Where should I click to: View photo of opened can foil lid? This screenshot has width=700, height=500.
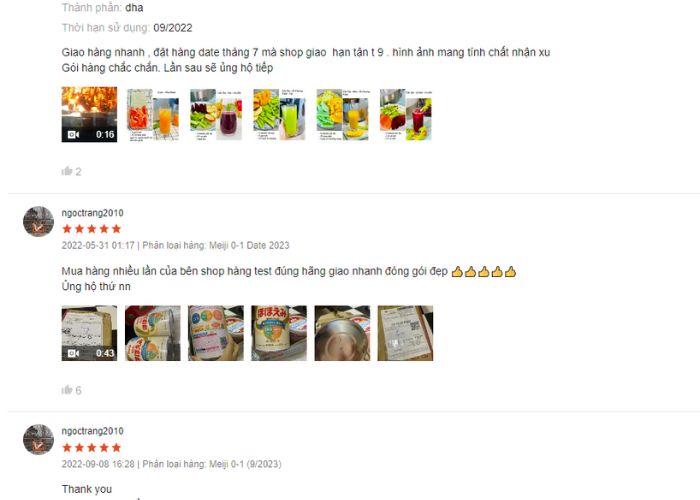(342, 333)
